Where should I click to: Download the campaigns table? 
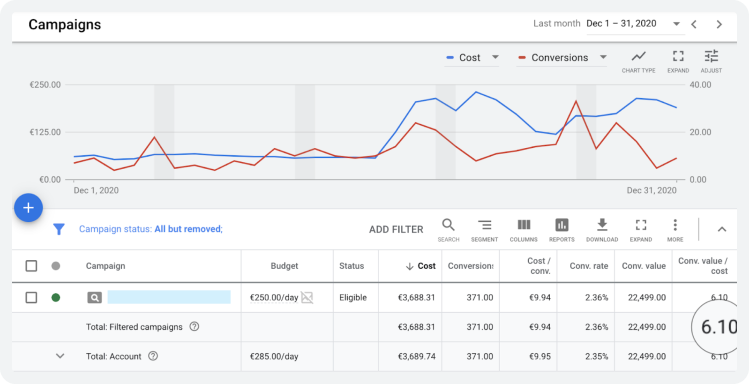click(602, 230)
